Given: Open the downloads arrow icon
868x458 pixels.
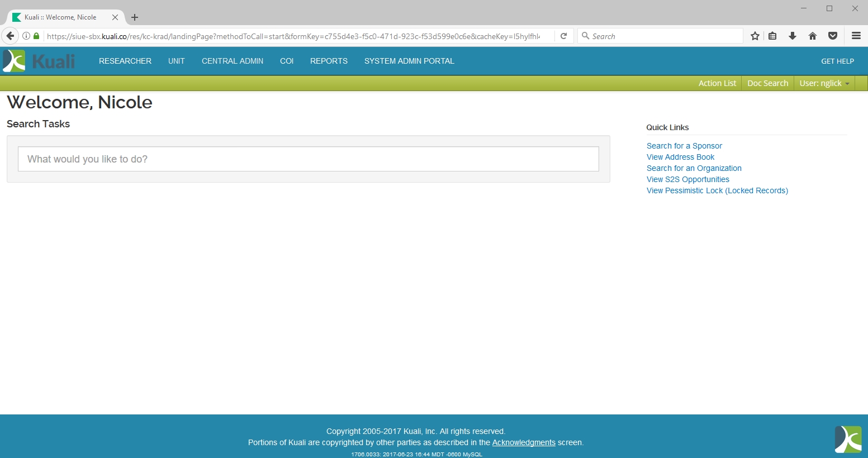Looking at the screenshot, I should (x=793, y=36).
